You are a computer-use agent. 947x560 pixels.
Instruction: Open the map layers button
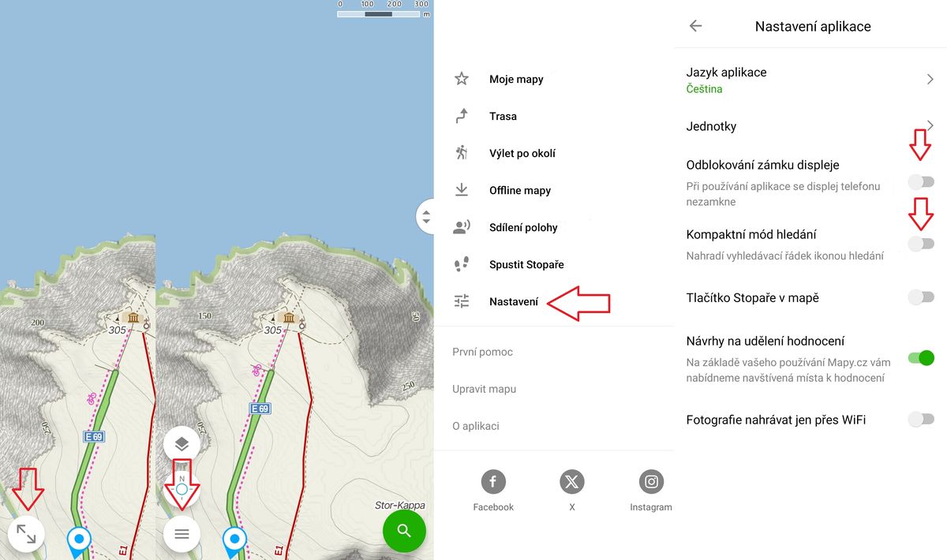click(x=182, y=444)
